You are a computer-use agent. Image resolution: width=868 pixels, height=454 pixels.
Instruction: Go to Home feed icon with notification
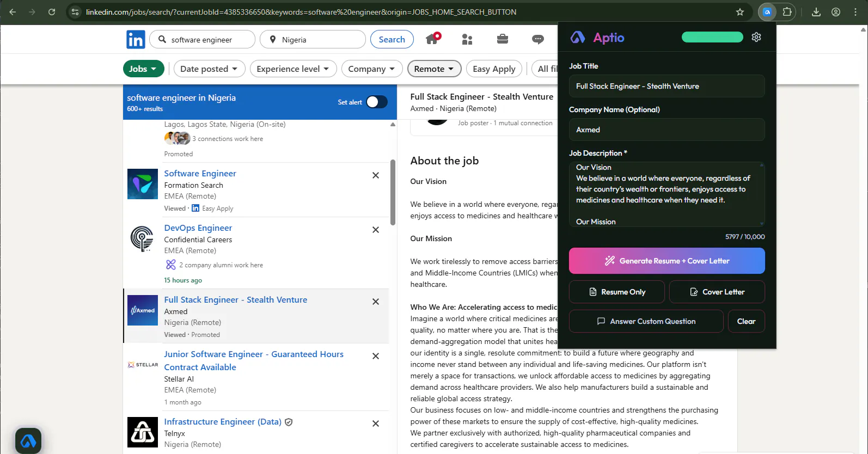coord(433,39)
